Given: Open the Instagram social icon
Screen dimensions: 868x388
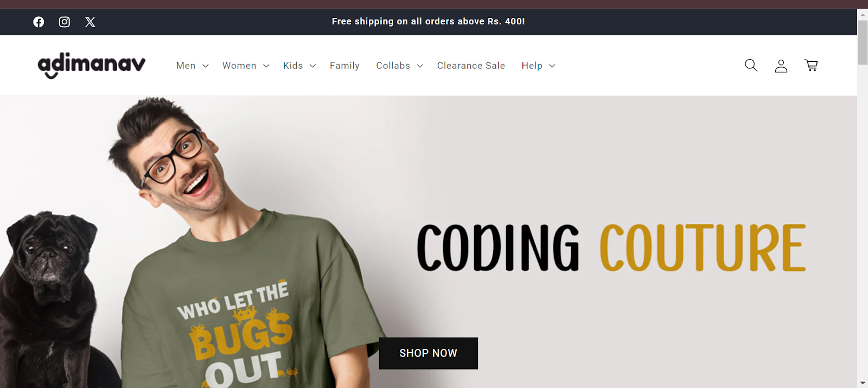Looking at the screenshot, I should [65, 22].
